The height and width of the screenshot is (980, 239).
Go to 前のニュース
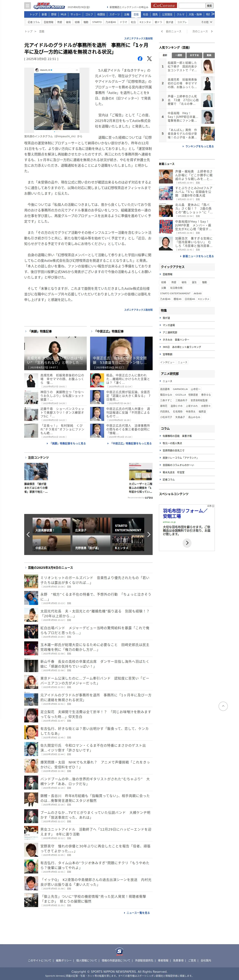[x=172, y=32]
